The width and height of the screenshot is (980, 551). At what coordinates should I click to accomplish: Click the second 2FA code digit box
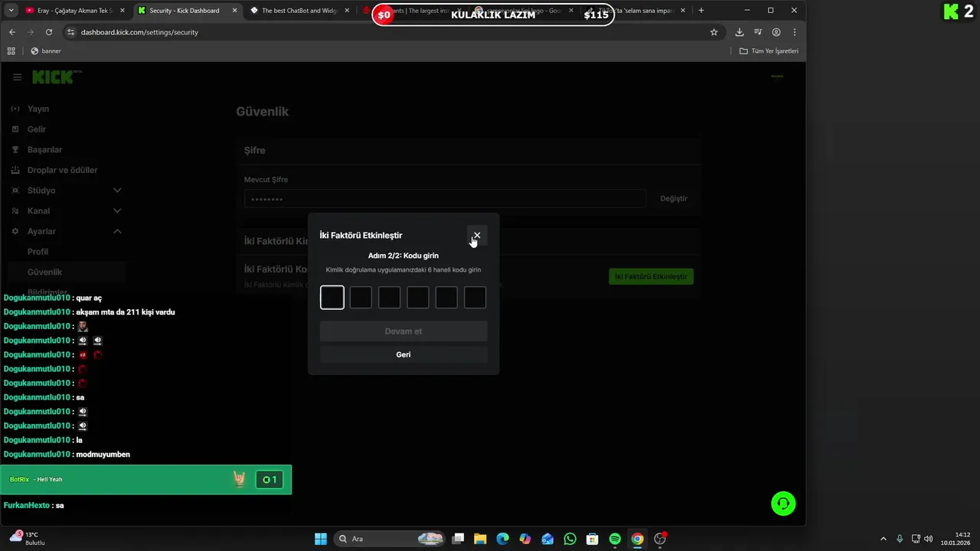[x=361, y=298]
